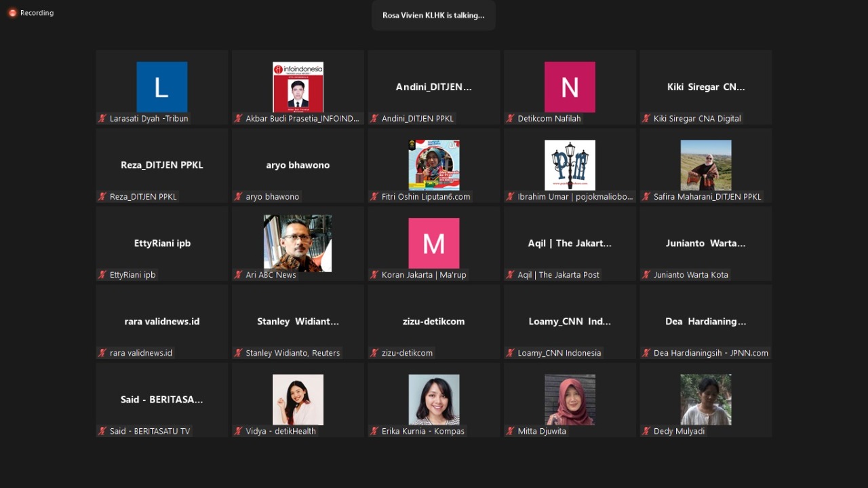Screen dimensions: 868x488
Task: Select the blue L avatar of Larasati Dyah
Action: pos(161,87)
